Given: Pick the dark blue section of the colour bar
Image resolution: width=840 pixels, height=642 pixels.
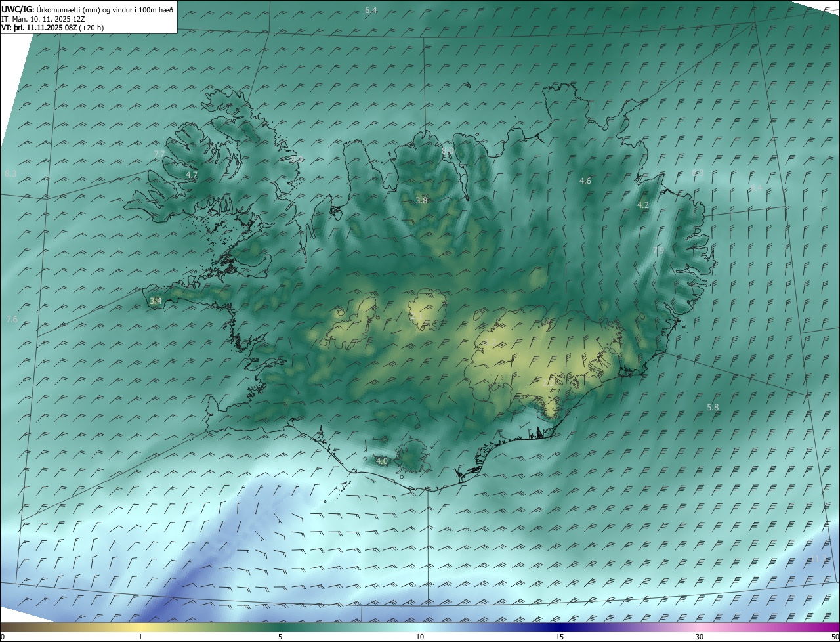Looking at the screenshot, I should tap(560, 627).
